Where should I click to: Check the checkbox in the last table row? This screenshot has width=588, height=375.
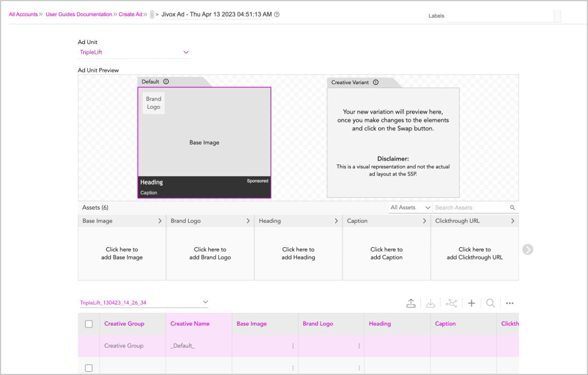pyautogui.click(x=89, y=368)
